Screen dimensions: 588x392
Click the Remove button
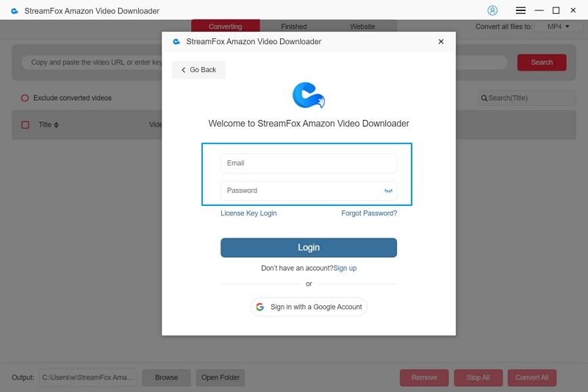click(x=424, y=377)
